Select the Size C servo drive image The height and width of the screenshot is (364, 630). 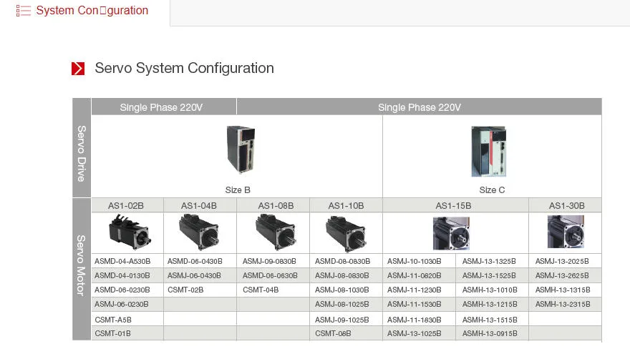tap(488, 152)
